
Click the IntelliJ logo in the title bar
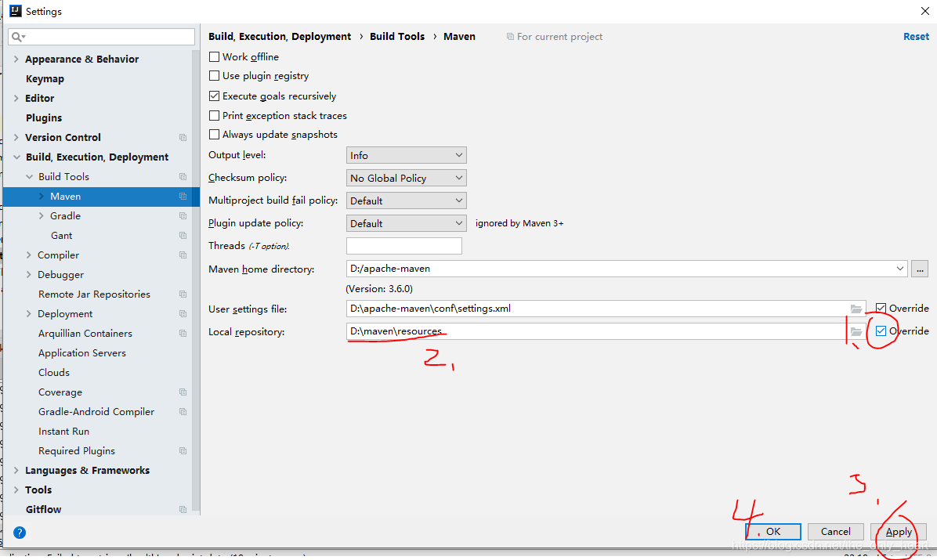(16, 11)
